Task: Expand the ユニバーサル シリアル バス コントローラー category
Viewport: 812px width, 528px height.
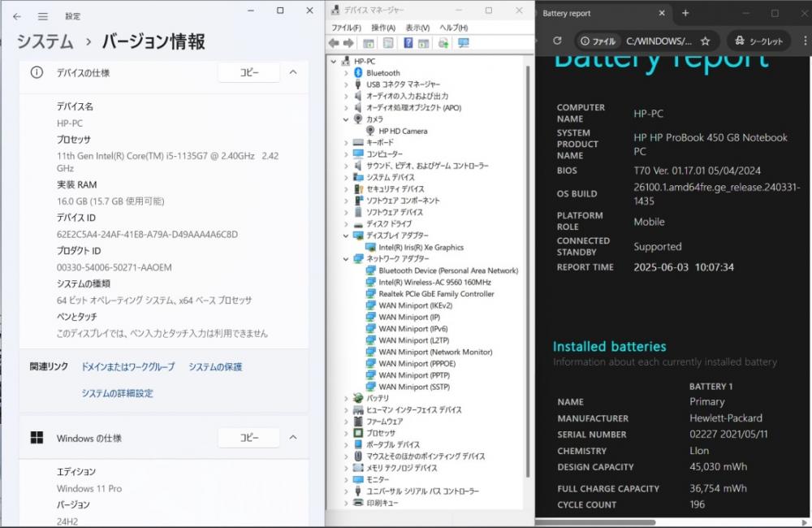Action: point(346,491)
